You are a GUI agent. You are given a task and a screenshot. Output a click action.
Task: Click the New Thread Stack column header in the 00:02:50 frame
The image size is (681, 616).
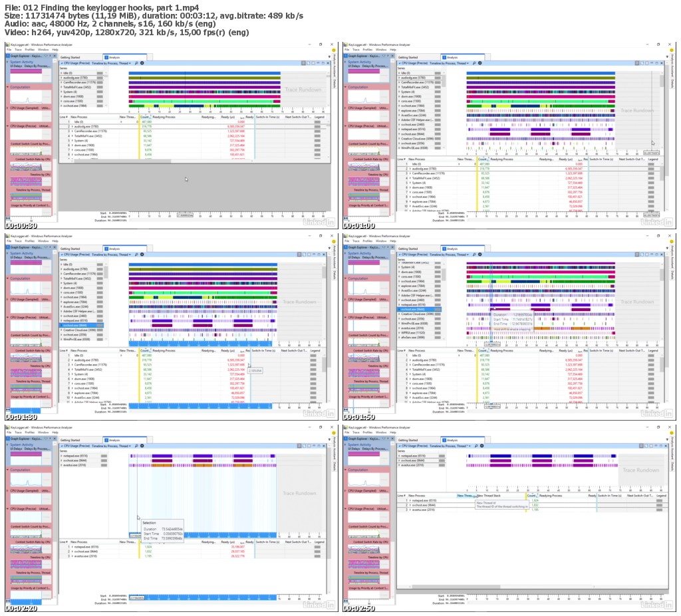pyautogui.click(x=489, y=496)
